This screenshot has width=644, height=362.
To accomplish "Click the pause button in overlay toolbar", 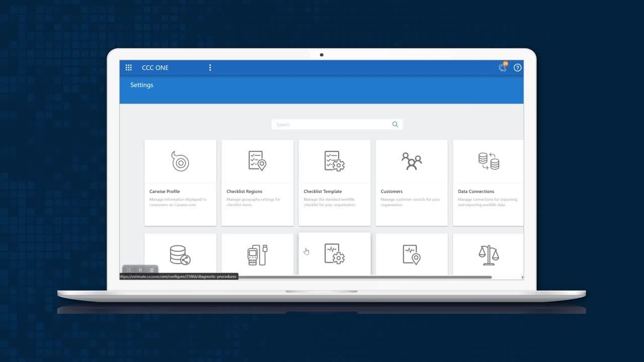I will 140,270.
